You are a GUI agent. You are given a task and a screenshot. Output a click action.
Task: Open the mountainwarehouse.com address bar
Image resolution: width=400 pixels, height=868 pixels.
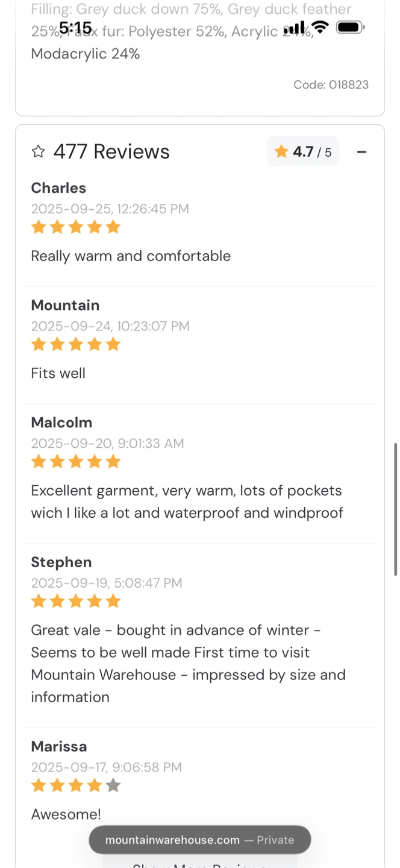point(200,840)
